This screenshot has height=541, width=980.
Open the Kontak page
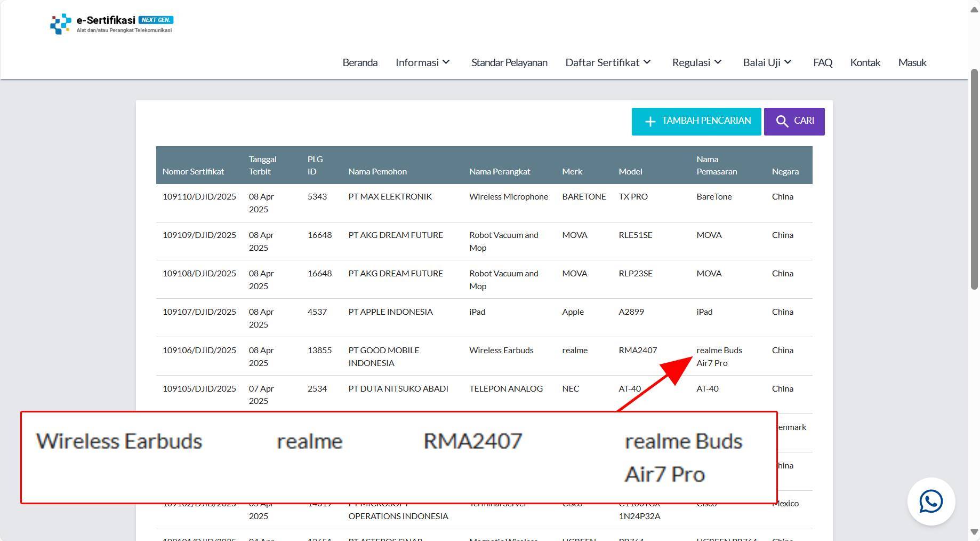tap(865, 62)
